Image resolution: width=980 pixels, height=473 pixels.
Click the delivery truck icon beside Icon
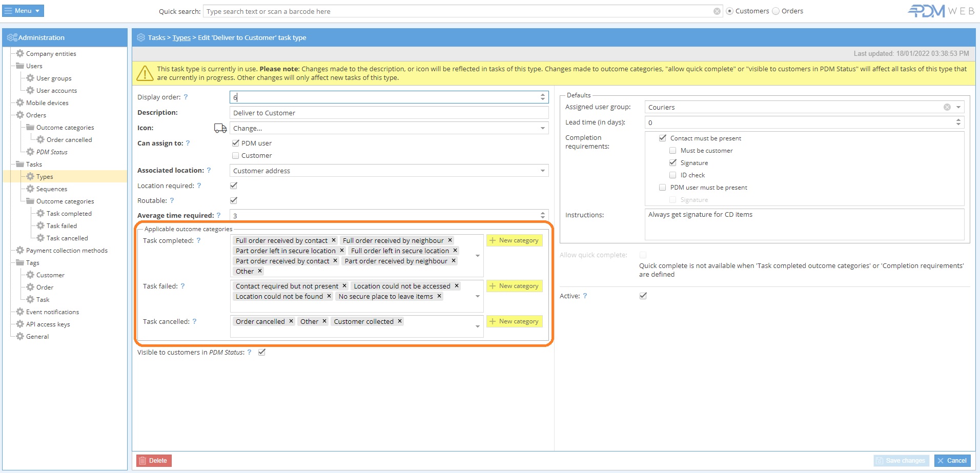pyautogui.click(x=220, y=128)
